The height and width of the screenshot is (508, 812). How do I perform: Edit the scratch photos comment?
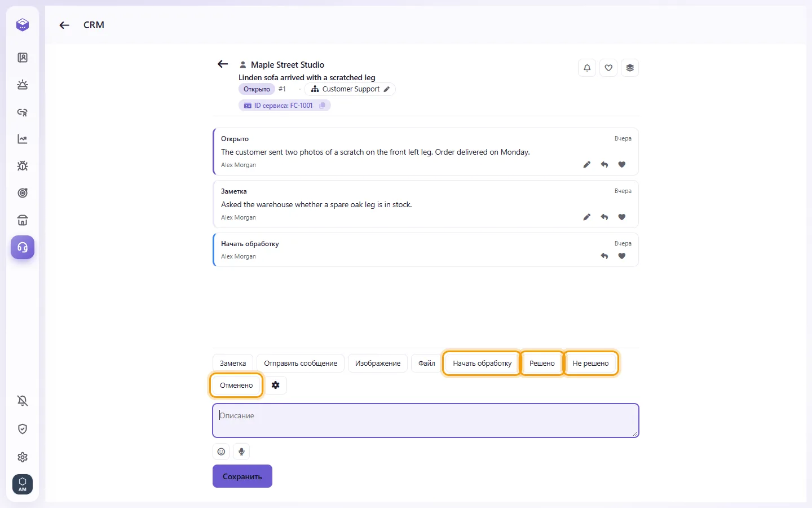pos(587,165)
